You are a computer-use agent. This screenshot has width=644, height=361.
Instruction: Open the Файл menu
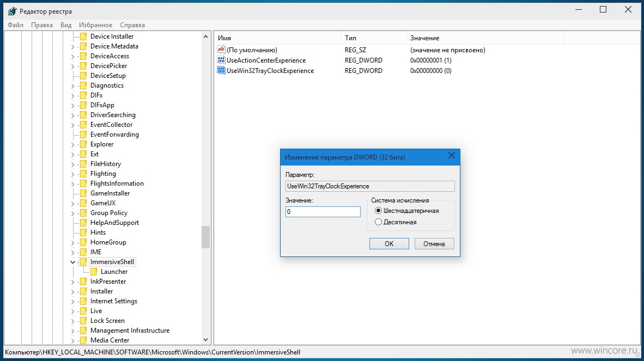(16, 25)
